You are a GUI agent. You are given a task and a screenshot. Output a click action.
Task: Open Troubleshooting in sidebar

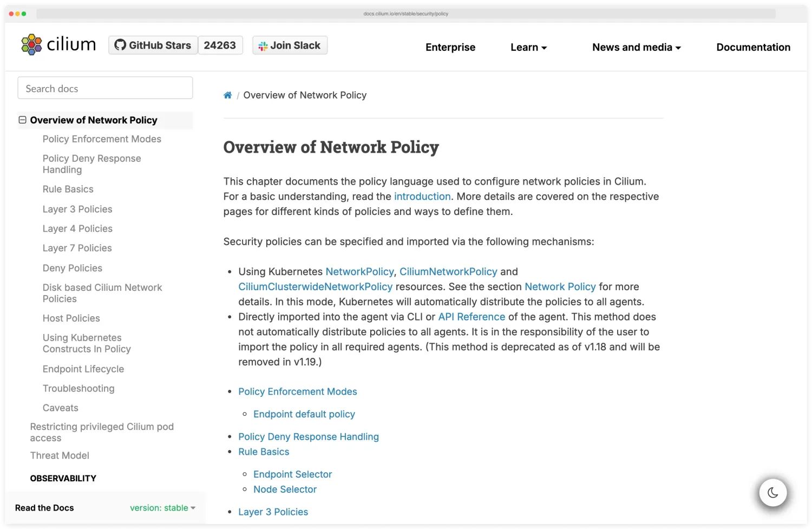coord(78,389)
